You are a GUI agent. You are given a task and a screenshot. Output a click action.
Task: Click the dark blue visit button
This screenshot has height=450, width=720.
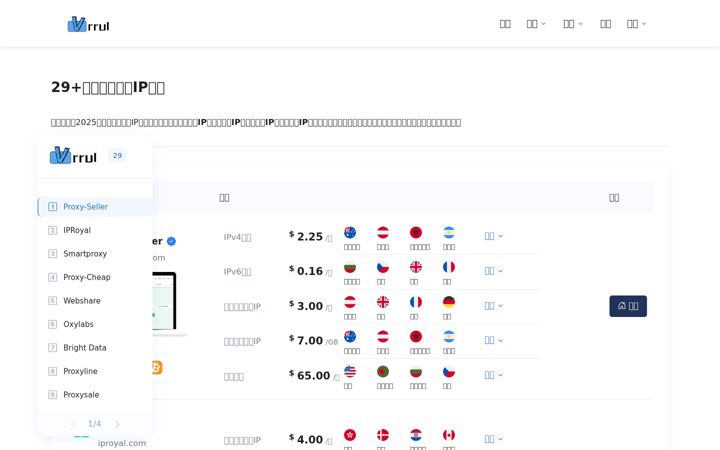(x=628, y=306)
